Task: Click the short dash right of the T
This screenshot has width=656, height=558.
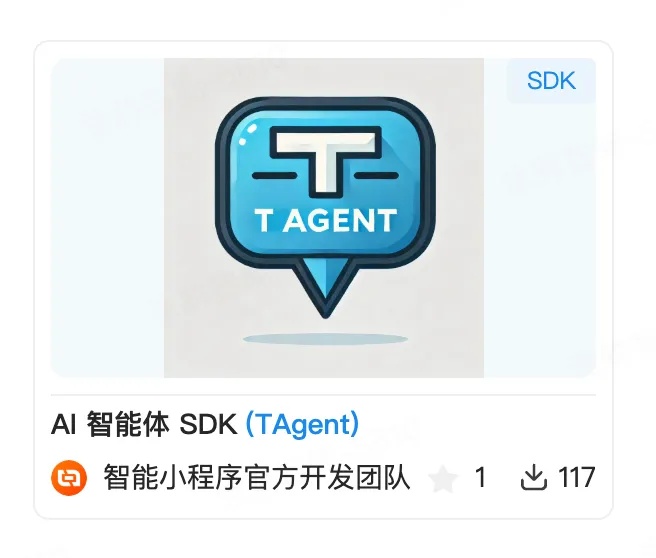Action: [376, 176]
